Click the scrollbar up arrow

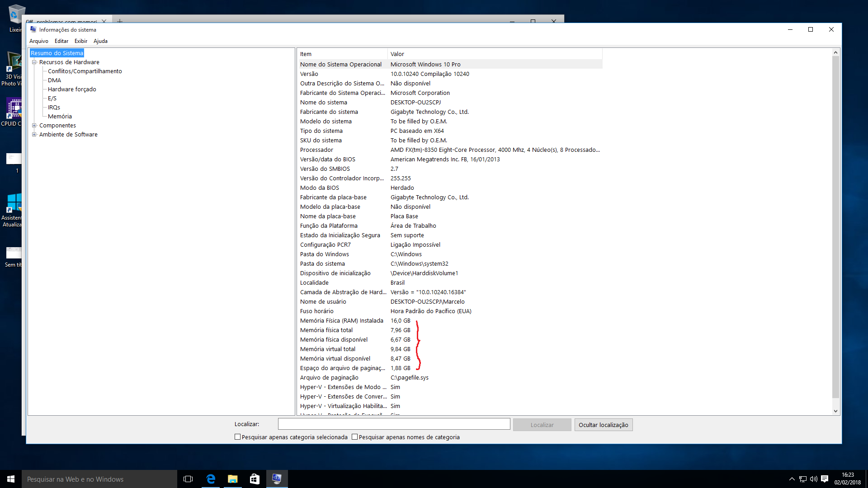835,53
